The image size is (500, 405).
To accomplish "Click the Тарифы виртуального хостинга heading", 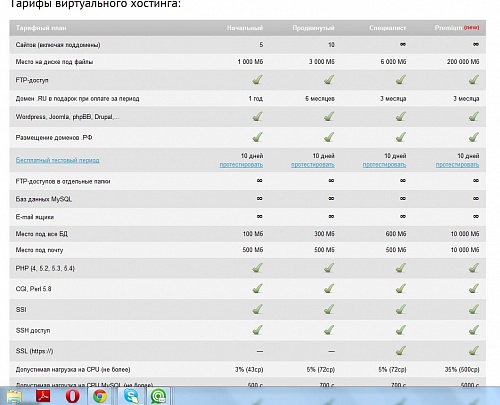I will tap(96, 4).
